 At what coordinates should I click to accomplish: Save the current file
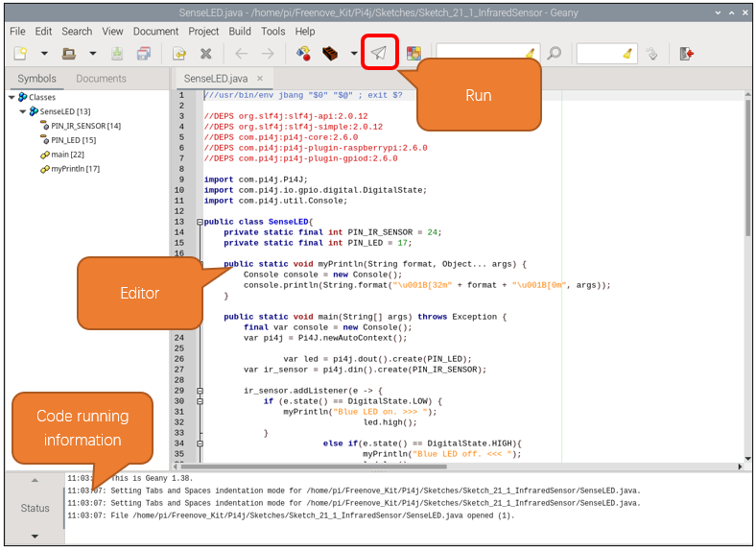pos(117,53)
